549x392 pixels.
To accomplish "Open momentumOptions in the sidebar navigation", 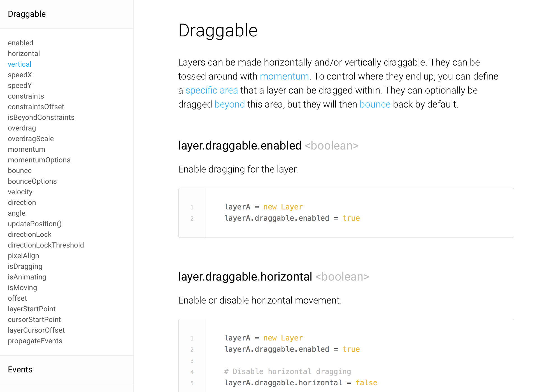I will click(x=39, y=160).
